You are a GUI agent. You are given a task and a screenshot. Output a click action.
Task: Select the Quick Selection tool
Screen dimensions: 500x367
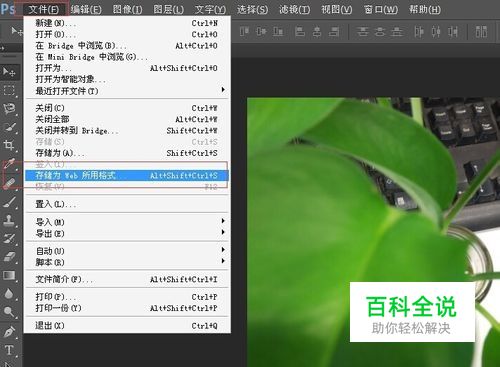pos(9,127)
